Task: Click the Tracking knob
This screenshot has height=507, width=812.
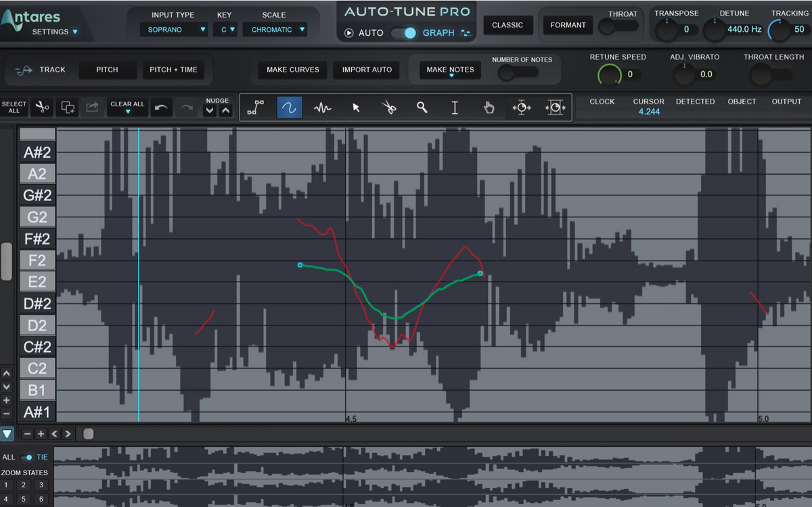Action: point(779,29)
